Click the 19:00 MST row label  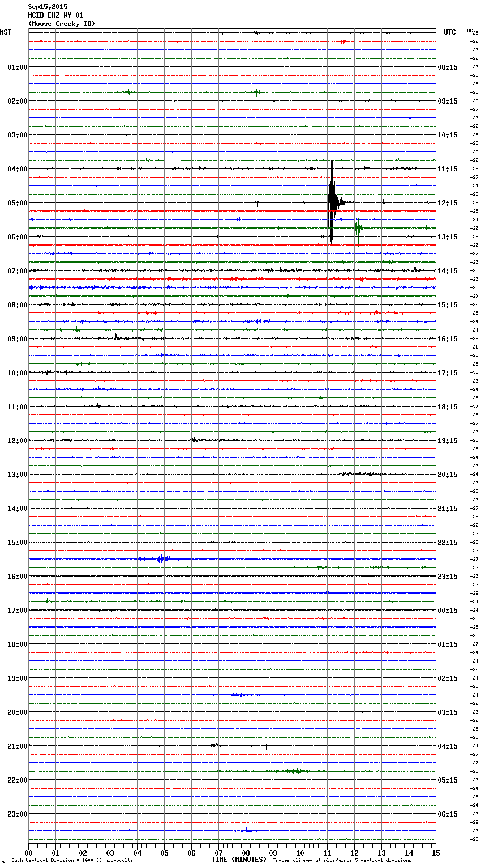17,678
